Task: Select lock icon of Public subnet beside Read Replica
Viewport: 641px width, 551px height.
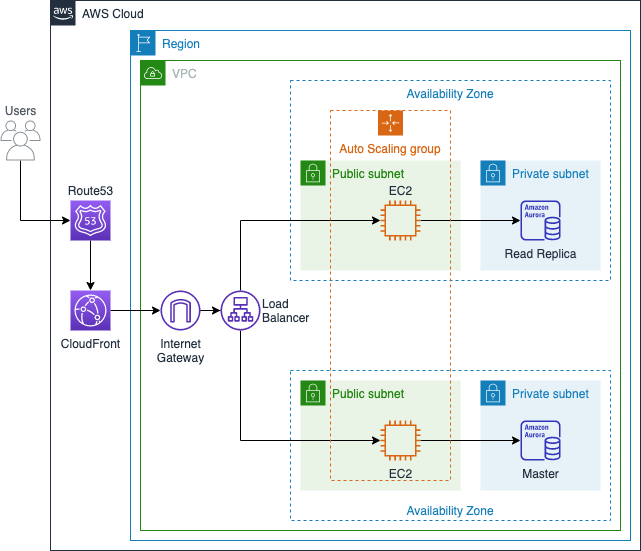Action: [313, 173]
